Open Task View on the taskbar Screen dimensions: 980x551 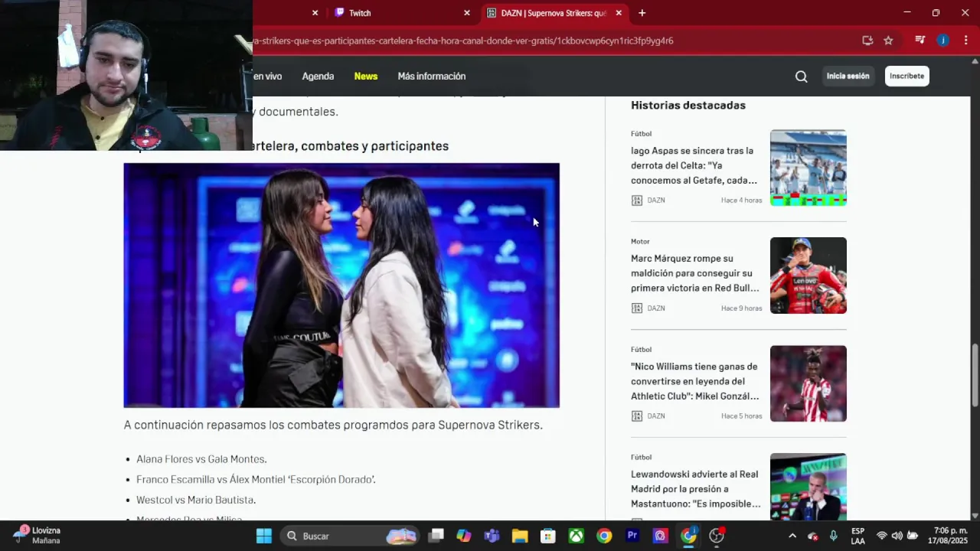(x=436, y=536)
